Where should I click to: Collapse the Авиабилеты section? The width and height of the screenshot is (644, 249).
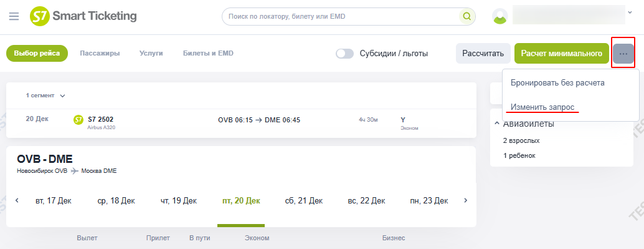496,124
